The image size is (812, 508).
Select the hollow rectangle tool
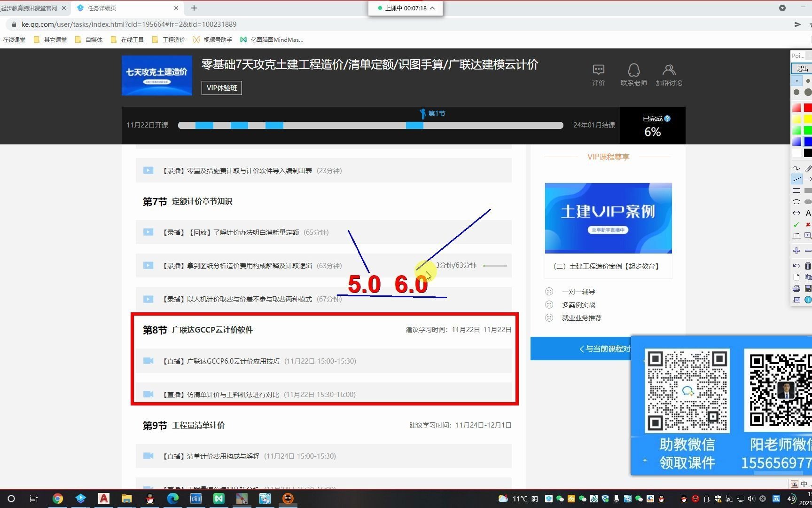click(796, 190)
